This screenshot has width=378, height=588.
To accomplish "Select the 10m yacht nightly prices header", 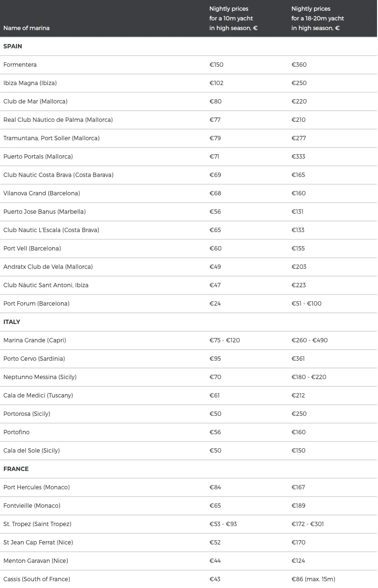I will click(x=233, y=18).
